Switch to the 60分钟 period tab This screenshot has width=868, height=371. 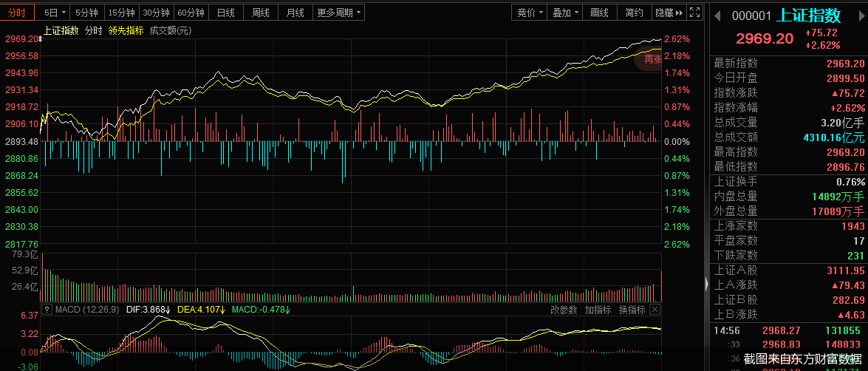tap(191, 12)
